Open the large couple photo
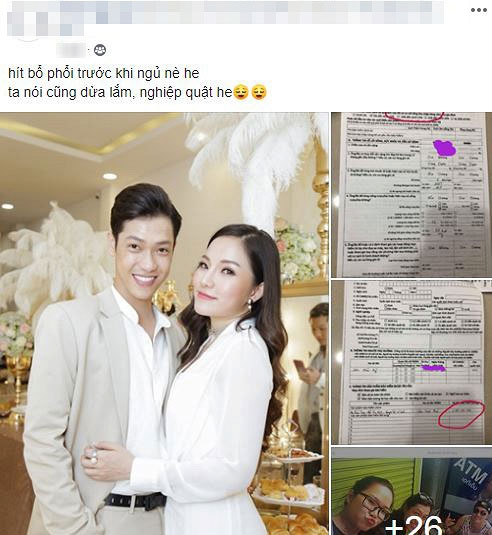 pos(164,323)
